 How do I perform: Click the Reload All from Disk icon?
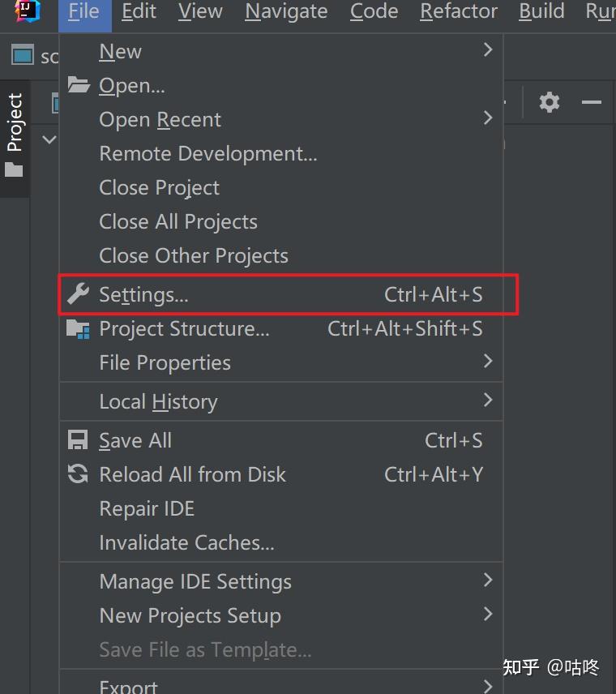point(78,474)
